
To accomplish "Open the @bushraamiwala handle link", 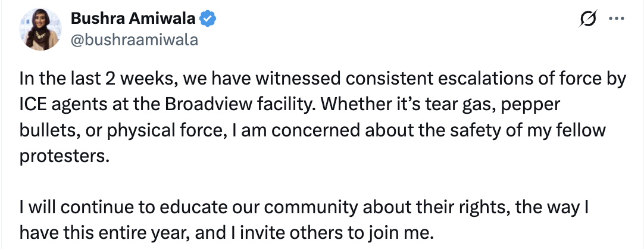I will 134,39.
